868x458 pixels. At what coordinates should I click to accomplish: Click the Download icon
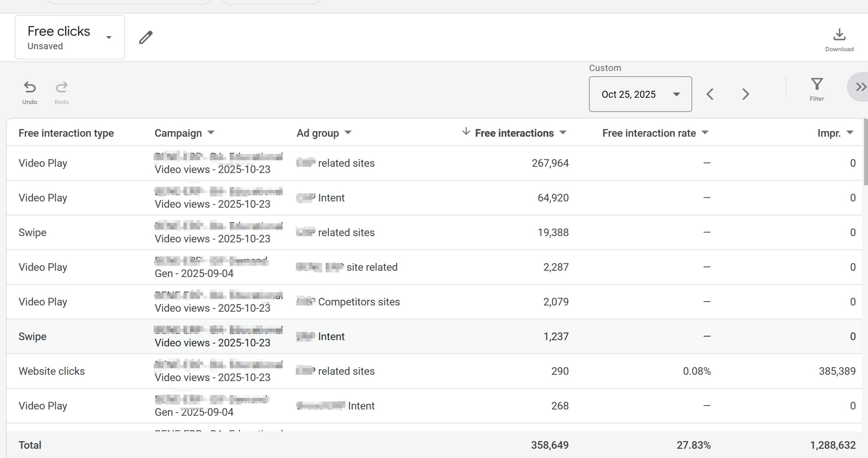pyautogui.click(x=839, y=35)
